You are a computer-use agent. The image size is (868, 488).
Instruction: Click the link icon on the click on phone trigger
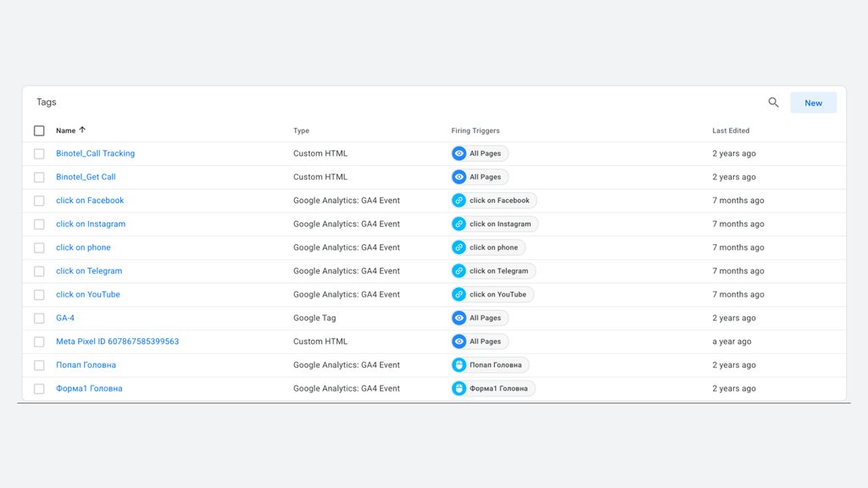[x=459, y=247]
